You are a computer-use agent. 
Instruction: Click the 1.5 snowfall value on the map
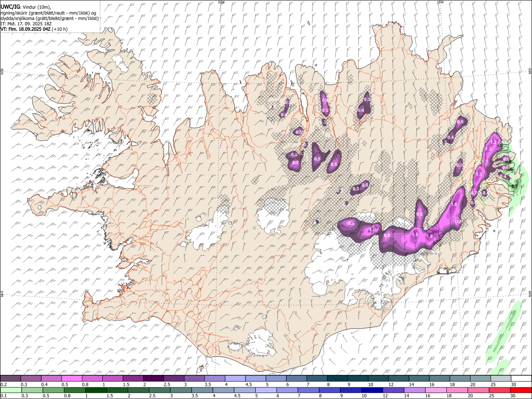click(415, 234)
